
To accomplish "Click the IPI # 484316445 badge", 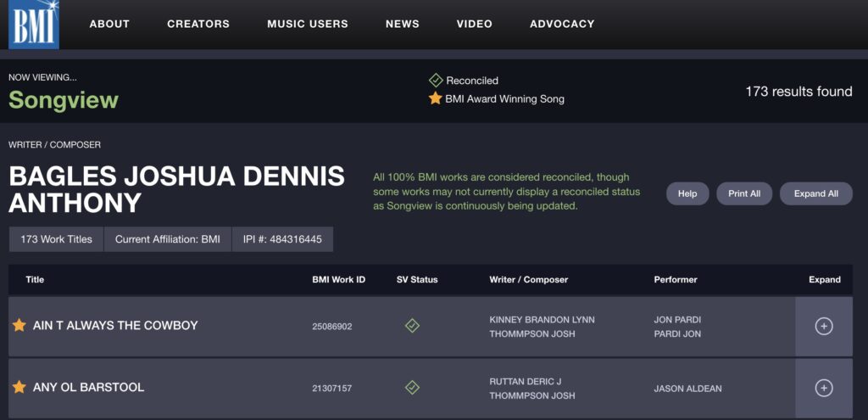I will click(x=282, y=239).
